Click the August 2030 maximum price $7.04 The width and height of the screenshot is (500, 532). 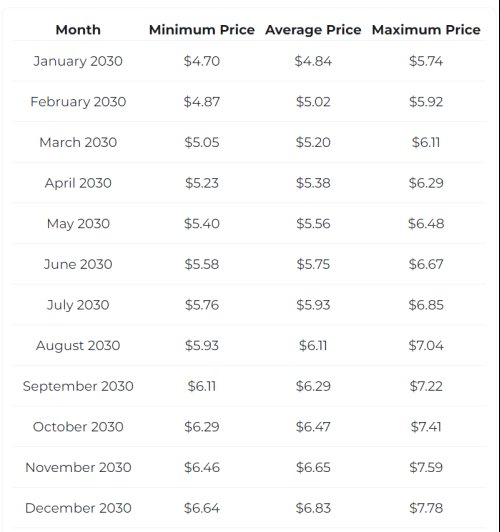coord(426,345)
